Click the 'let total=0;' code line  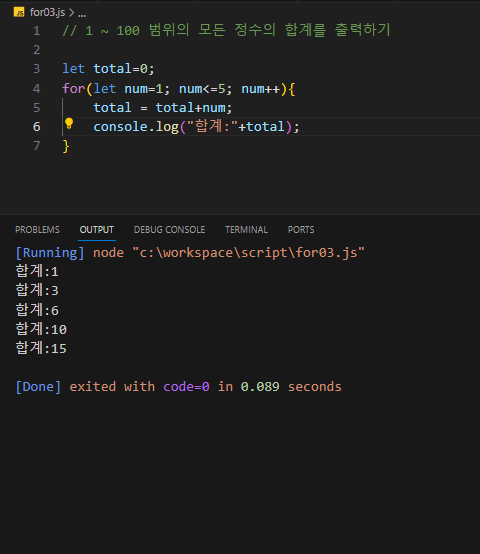click(108, 69)
